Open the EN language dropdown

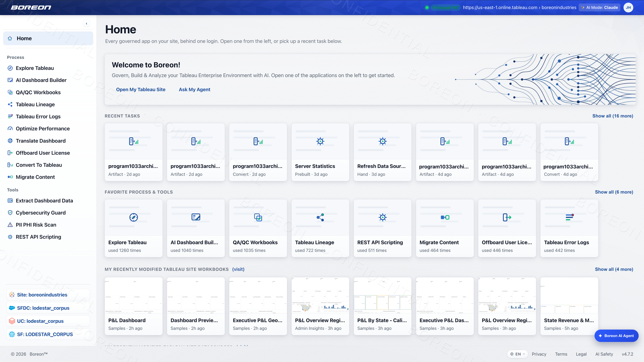[x=517, y=354]
